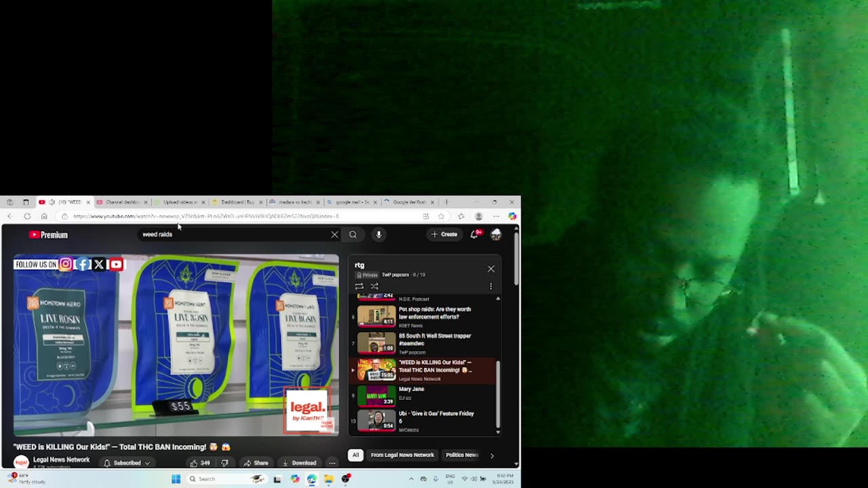Image resolution: width=868 pixels, height=488 pixels.
Task: Open browser Settings and more menu
Action: tap(496, 216)
